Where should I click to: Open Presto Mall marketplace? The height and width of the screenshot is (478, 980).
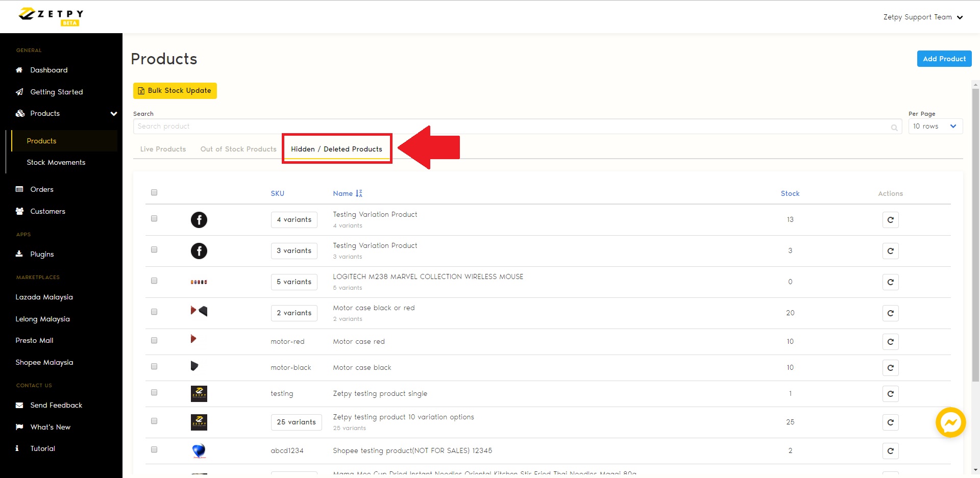click(x=34, y=340)
